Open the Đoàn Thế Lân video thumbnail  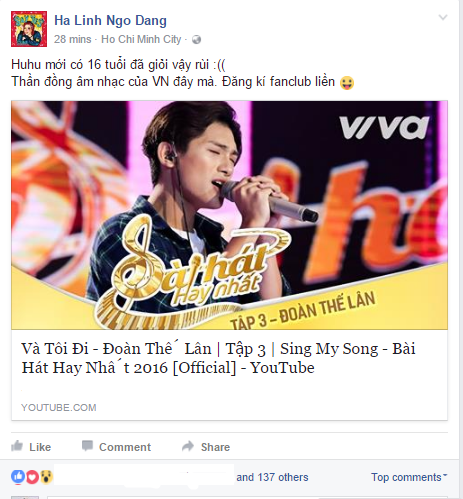[229, 215]
